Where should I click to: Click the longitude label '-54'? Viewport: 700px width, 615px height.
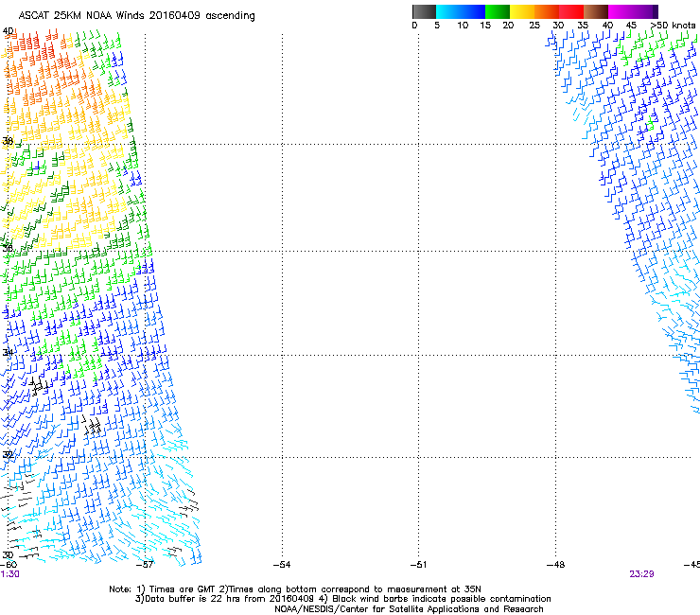point(282,565)
